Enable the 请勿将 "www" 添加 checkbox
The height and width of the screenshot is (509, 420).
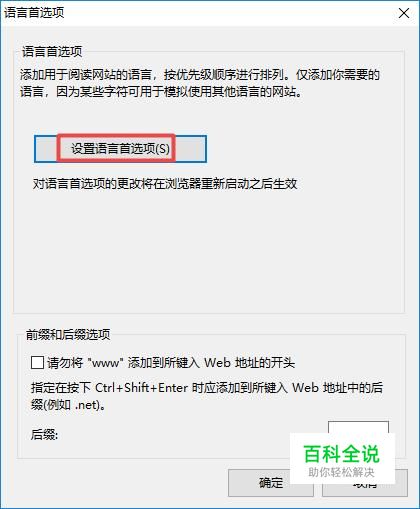coord(37,362)
